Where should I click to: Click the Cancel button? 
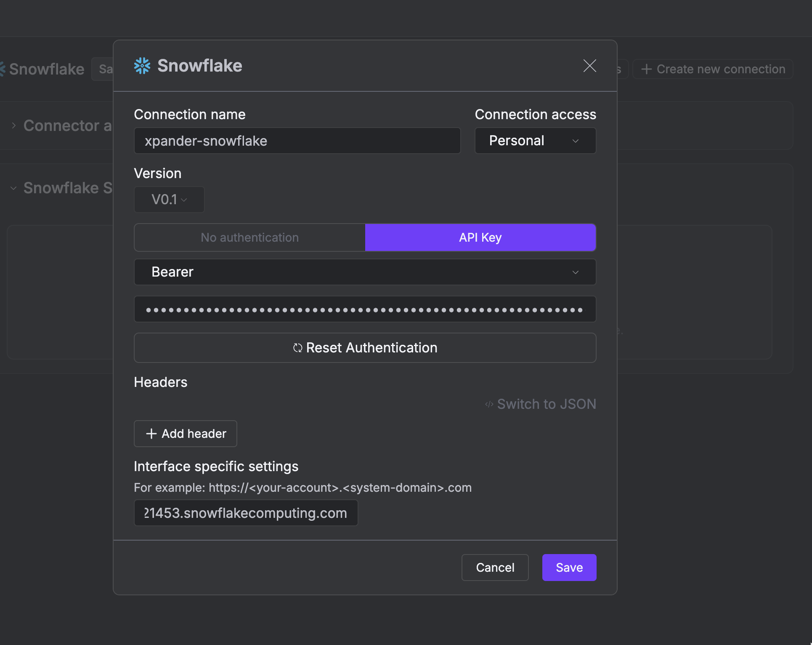point(495,568)
